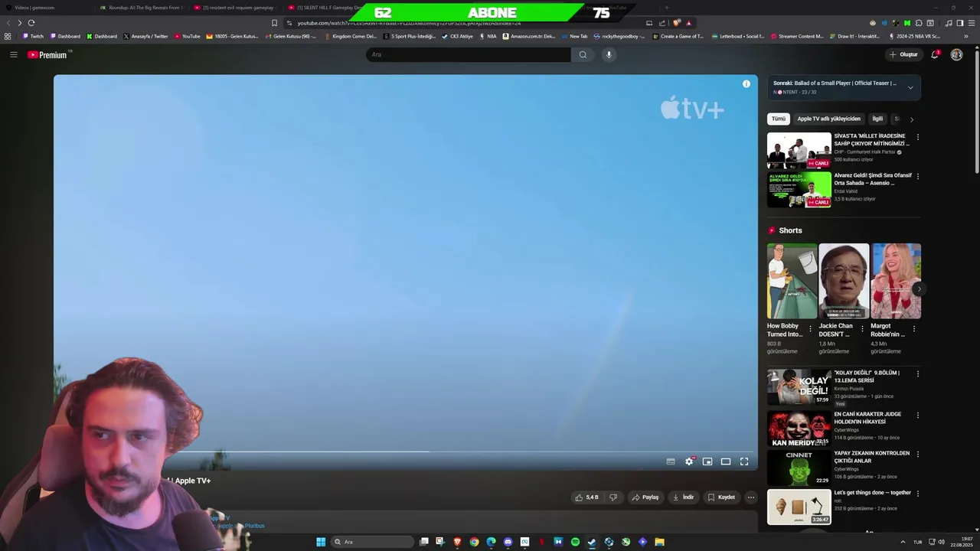
Task: Click the Oluştur create button
Action: [x=903, y=54]
